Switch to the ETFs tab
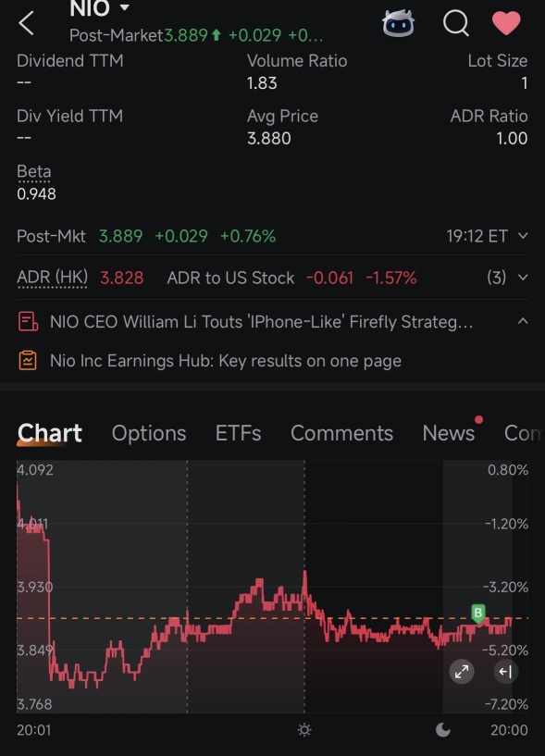Image resolution: width=545 pixels, height=756 pixels. coord(238,433)
